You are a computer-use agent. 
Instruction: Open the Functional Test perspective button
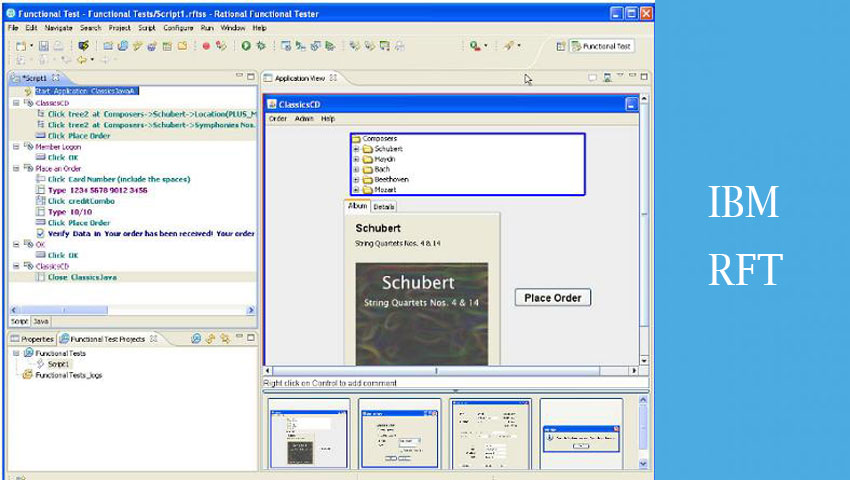pos(601,46)
